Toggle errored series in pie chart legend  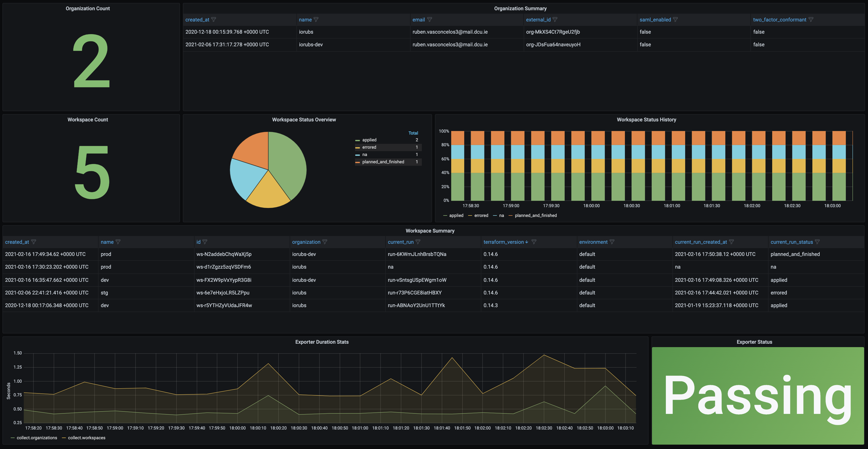point(369,147)
